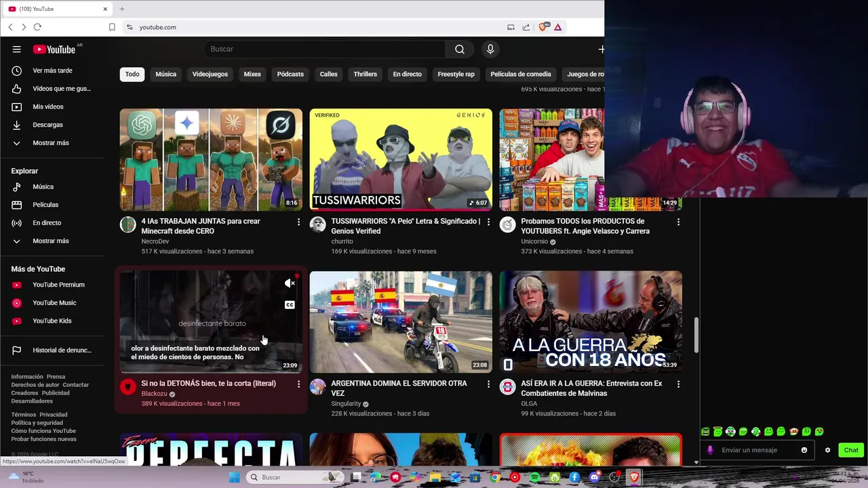868x488 pixels.
Task: Click the page vertical scrollbar thumb
Action: [696, 335]
